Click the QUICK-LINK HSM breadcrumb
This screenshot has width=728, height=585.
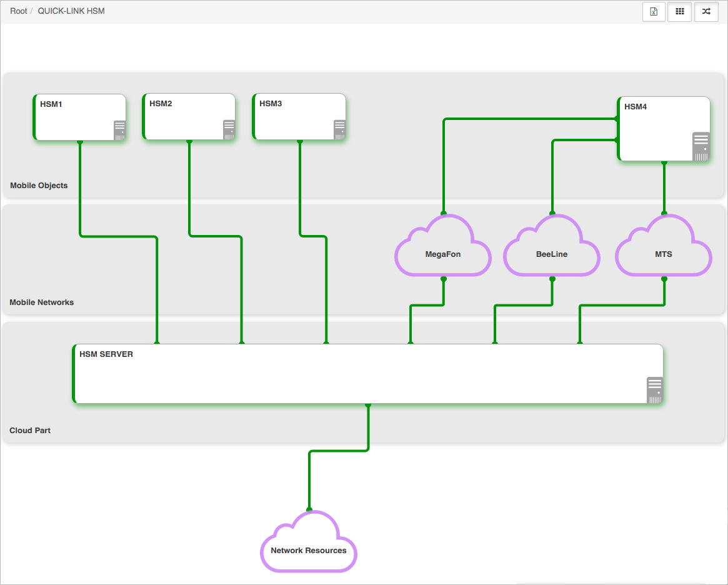tap(71, 11)
